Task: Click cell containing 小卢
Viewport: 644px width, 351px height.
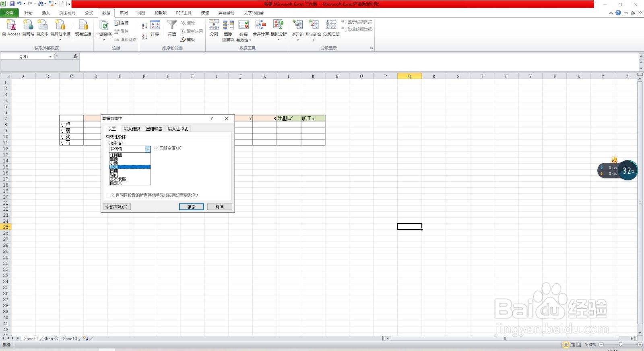Action: (x=72, y=124)
